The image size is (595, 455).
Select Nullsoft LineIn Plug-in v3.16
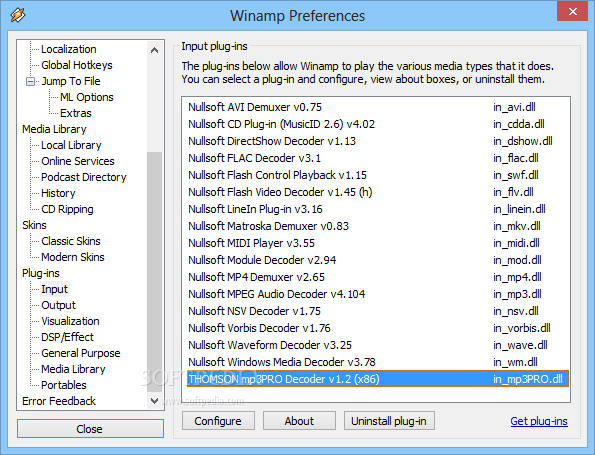coord(378,209)
